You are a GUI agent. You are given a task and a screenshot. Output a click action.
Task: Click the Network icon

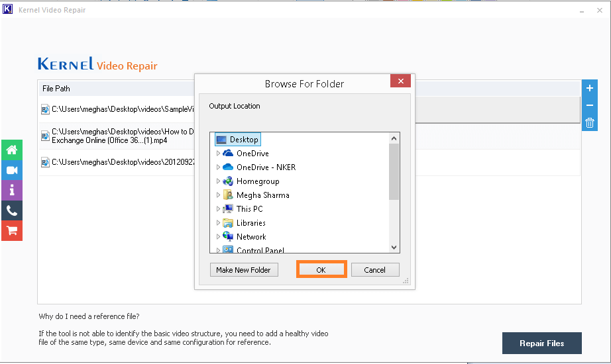coord(228,236)
